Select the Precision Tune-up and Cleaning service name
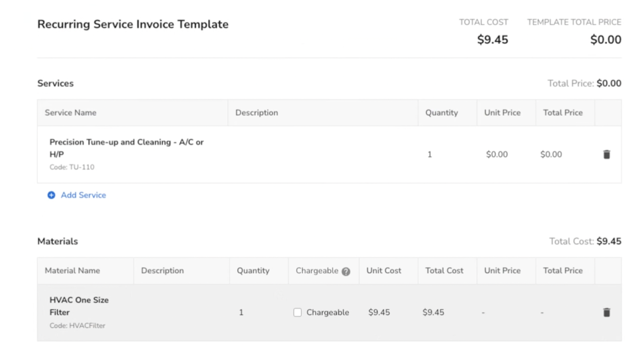The image size is (644, 347). [126, 148]
